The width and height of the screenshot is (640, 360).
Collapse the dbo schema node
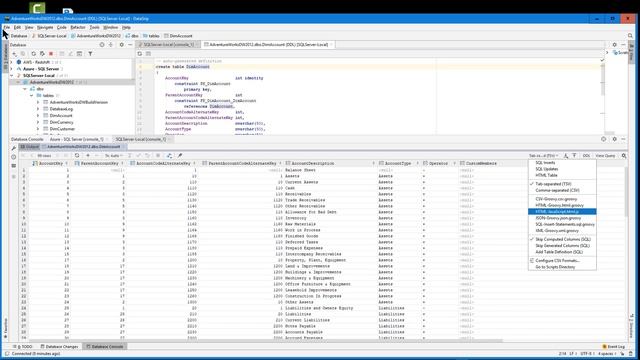[x=25, y=89]
